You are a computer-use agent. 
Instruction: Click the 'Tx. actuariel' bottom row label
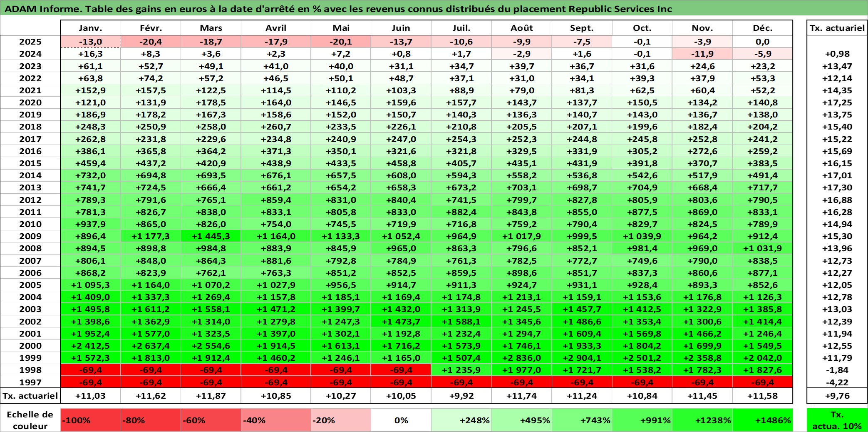click(30, 396)
